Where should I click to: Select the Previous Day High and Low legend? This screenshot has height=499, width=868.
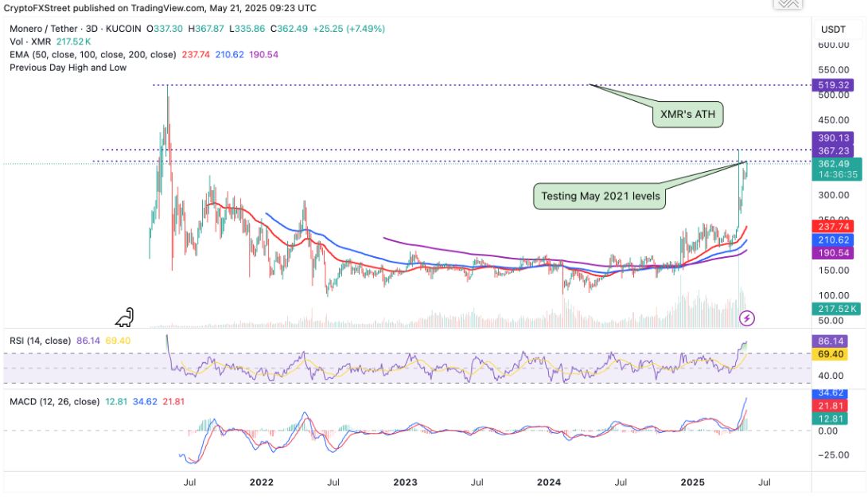click(68, 67)
